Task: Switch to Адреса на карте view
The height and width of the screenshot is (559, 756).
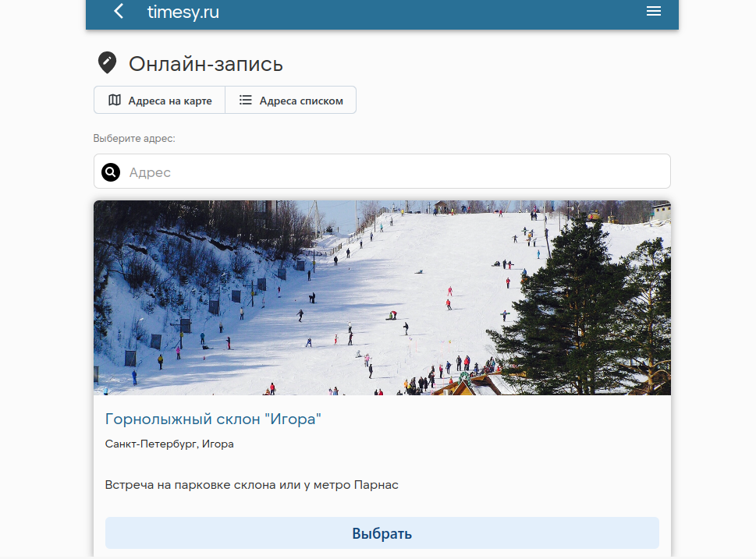Action: tap(160, 101)
